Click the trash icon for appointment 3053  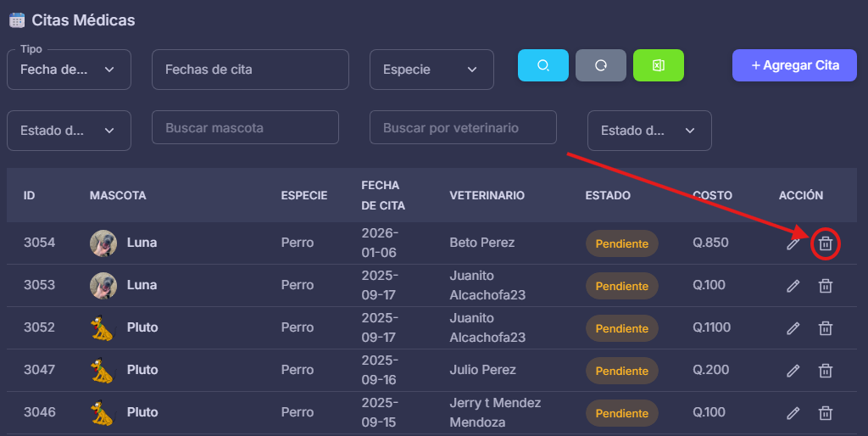826,286
